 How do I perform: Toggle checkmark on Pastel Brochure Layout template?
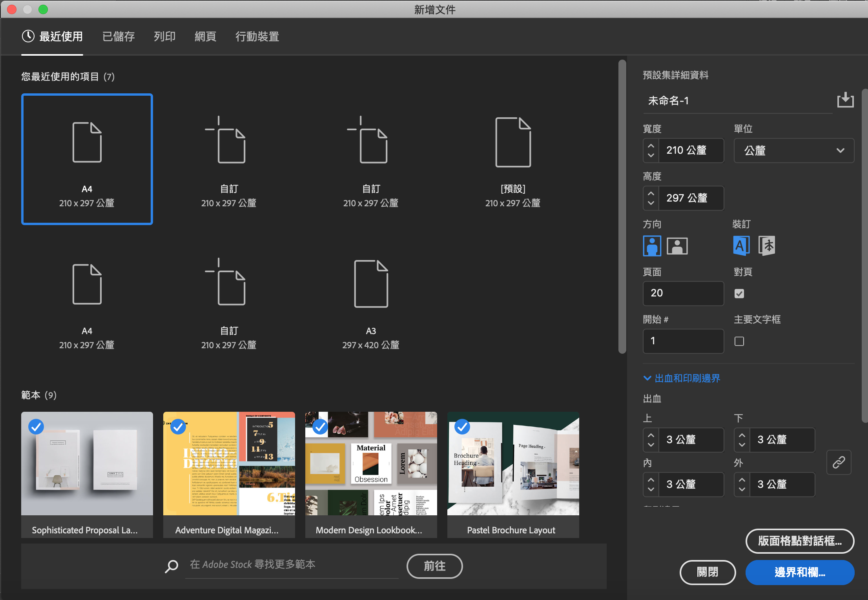coord(462,427)
